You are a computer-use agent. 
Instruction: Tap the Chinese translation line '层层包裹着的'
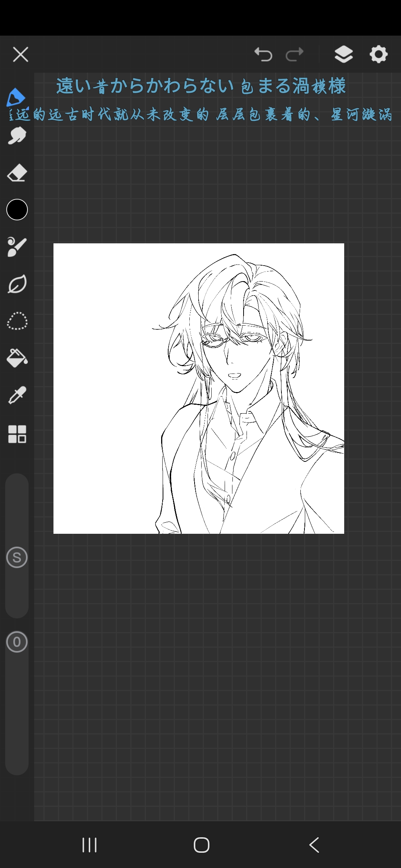coord(263,115)
